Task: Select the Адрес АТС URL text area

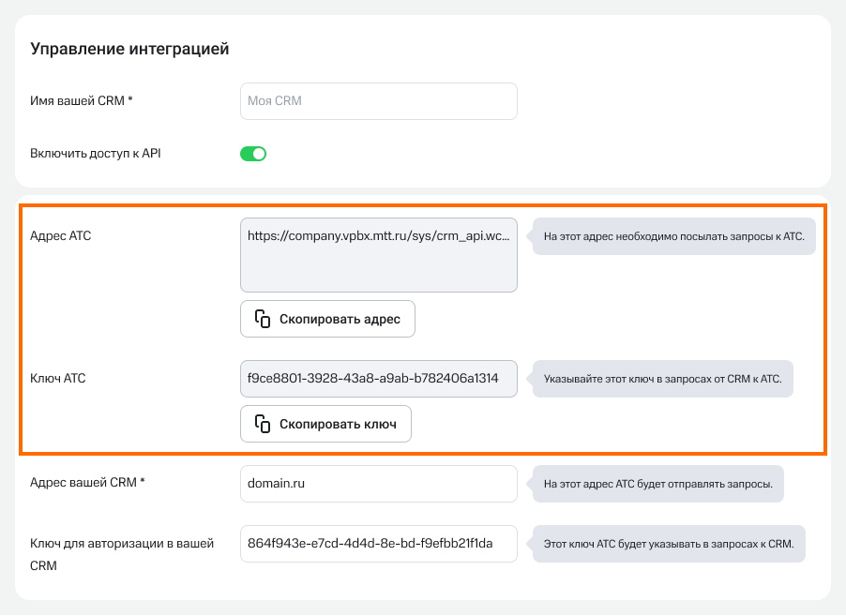Action: (378, 256)
